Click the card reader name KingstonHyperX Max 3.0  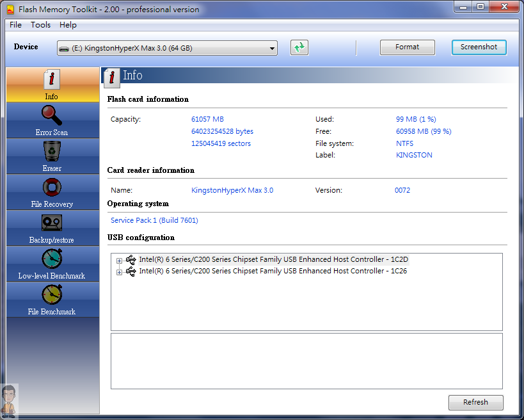click(x=232, y=190)
